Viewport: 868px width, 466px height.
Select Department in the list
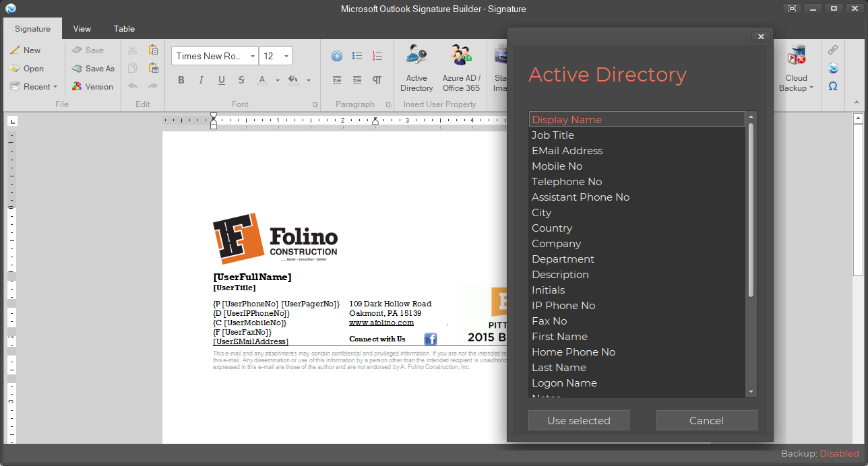637,259
